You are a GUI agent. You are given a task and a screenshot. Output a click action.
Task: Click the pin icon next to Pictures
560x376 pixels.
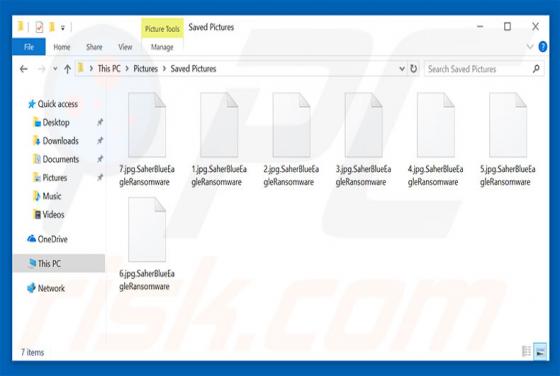pyautogui.click(x=100, y=177)
